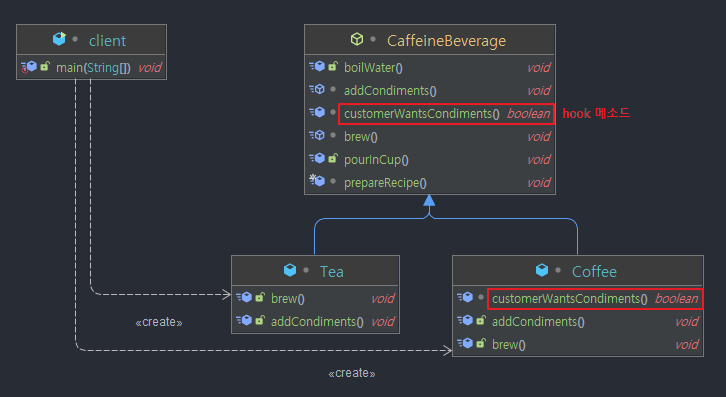
Task: Select customerWantsCondiments() in Coffee
Action: point(570,299)
